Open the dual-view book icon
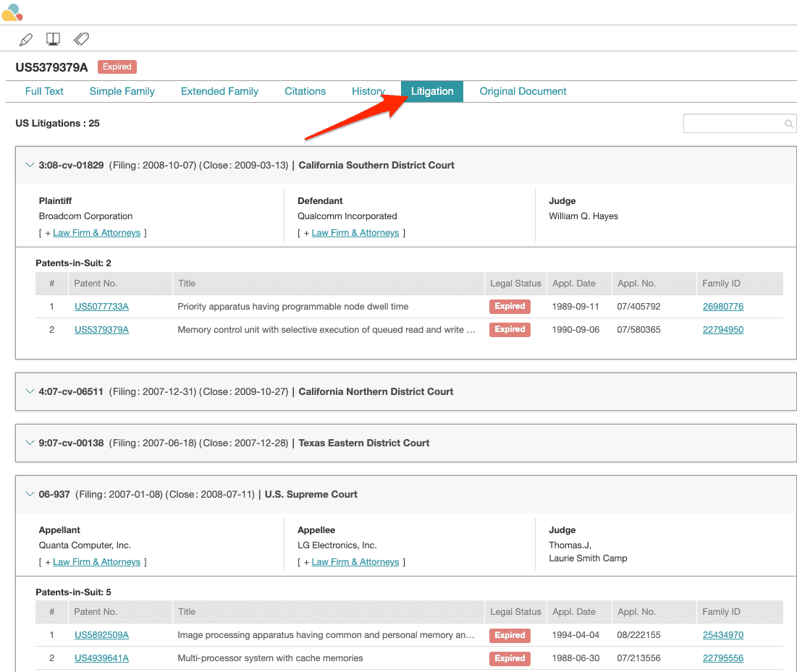The height and width of the screenshot is (672, 797). (x=53, y=39)
